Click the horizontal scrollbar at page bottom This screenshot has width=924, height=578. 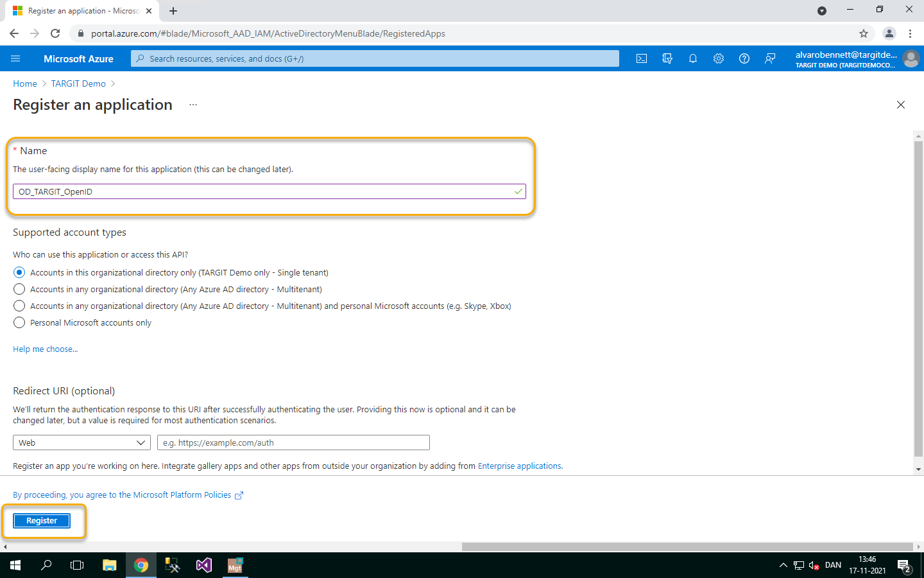click(x=687, y=547)
